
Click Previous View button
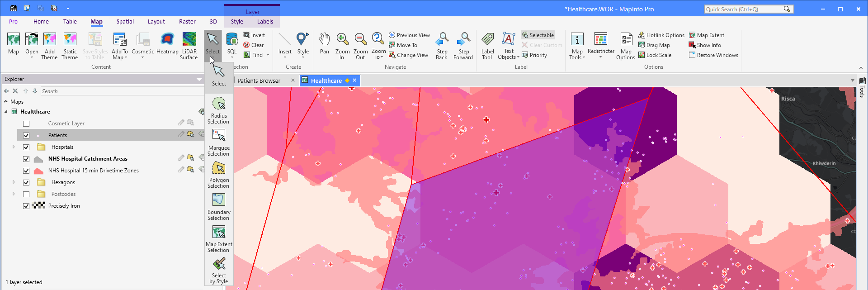pyautogui.click(x=409, y=35)
